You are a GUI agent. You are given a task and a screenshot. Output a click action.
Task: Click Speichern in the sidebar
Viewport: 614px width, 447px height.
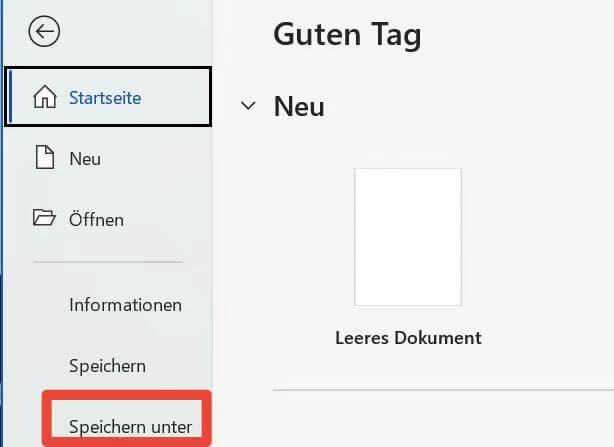coord(107,365)
